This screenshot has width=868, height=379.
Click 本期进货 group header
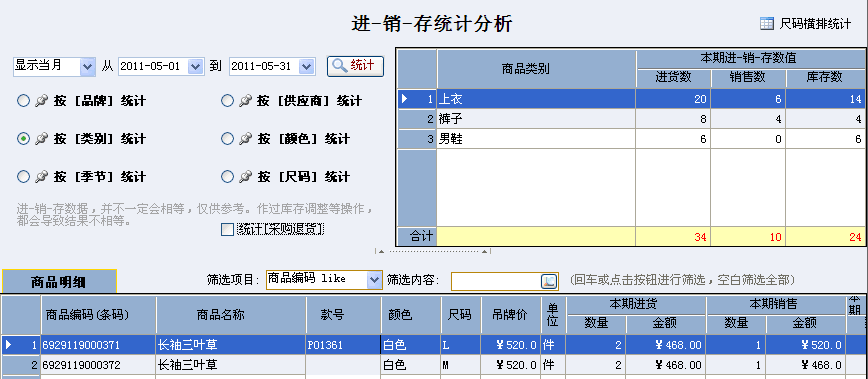click(x=636, y=305)
